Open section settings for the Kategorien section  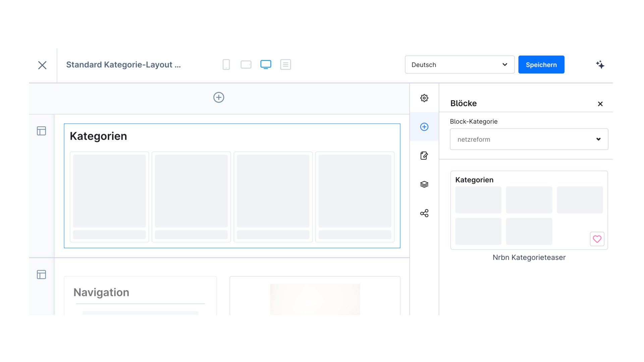[41, 131]
